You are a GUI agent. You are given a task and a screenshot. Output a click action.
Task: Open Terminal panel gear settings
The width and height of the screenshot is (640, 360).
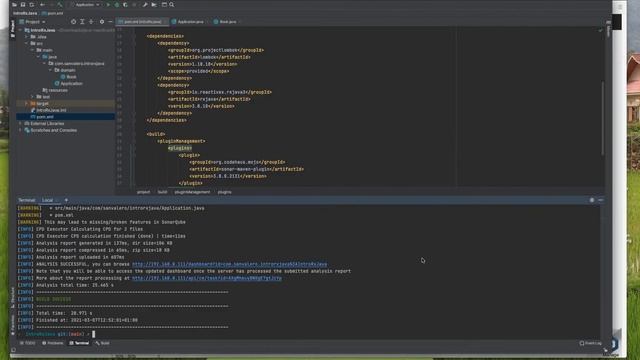coord(592,200)
